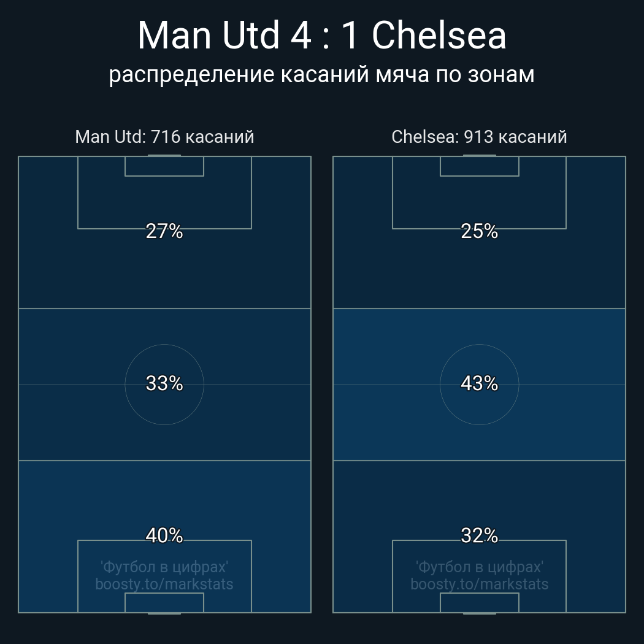Open boosty.to/markstats link on right pitch
This screenshot has width=644, height=644.
click(479, 584)
